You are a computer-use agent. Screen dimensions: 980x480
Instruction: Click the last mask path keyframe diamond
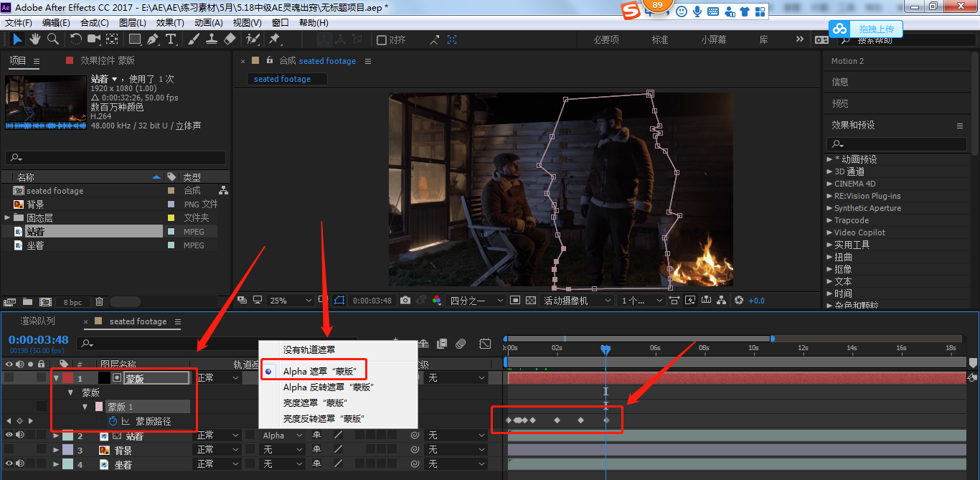606,420
